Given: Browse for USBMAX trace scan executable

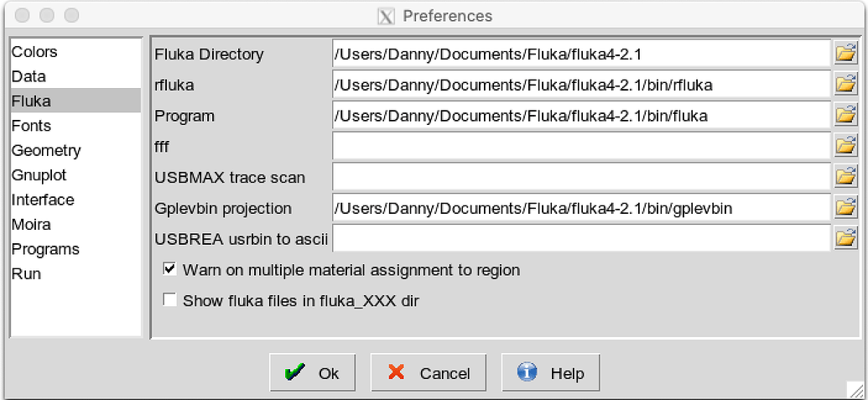Looking at the screenshot, I should (x=845, y=177).
